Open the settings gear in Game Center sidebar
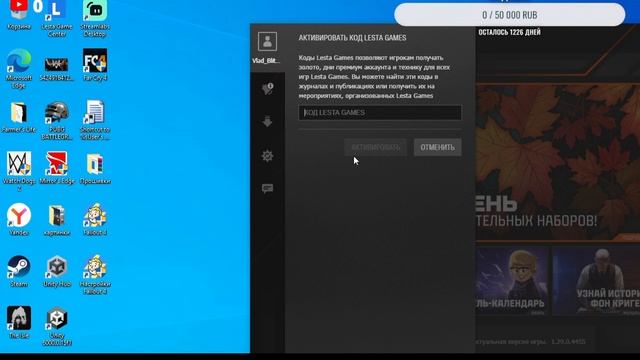640x360 pixels. pyautogui.click(x=267, y=156)
